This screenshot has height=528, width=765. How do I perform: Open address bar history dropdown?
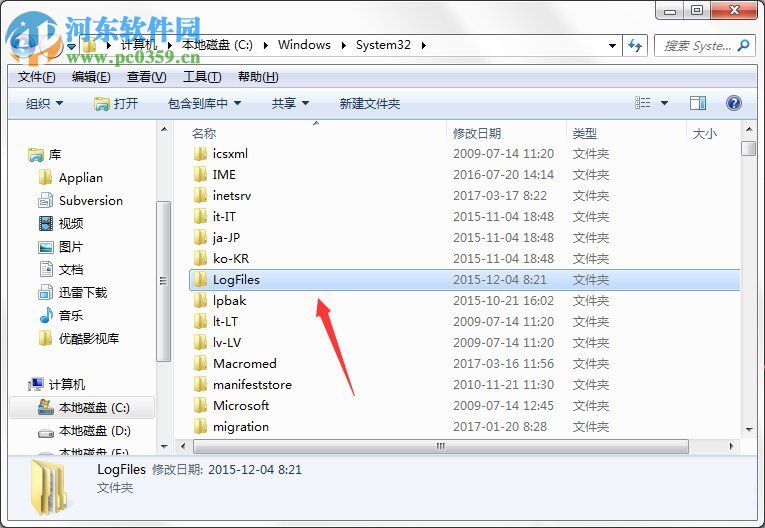click(612, 46)
